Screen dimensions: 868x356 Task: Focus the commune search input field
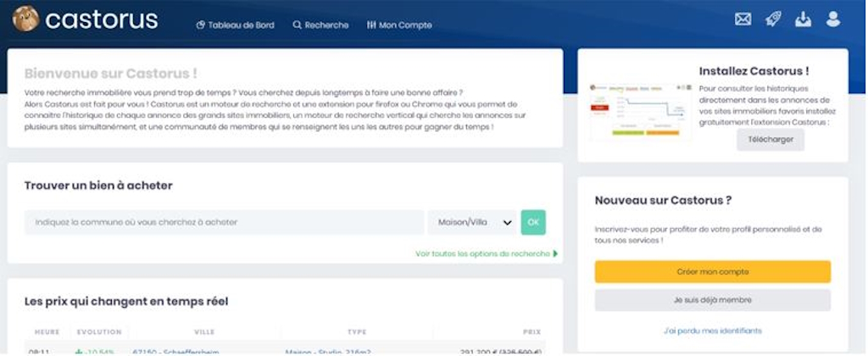click(x=224, y=222)
